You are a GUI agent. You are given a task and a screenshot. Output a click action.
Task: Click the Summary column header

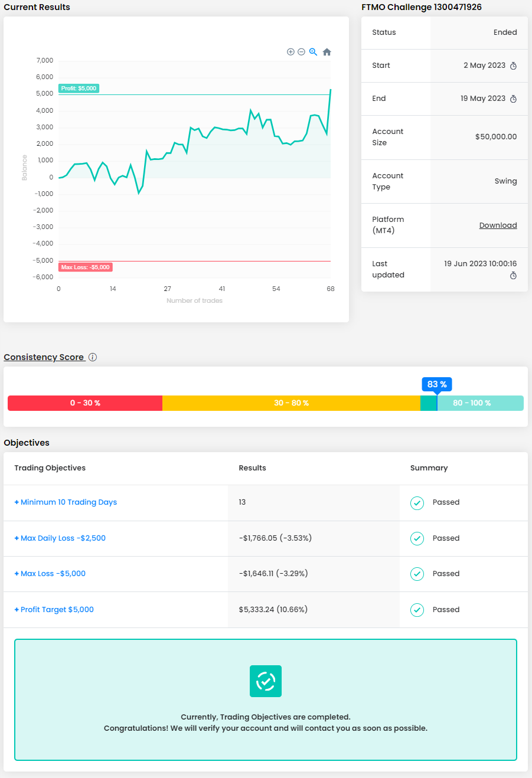[x=429, y=468]
